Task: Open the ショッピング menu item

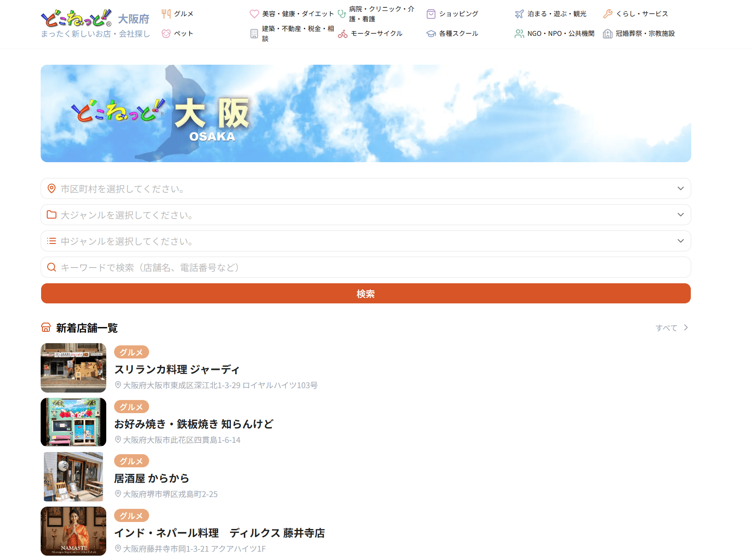Action: [459, 14]
